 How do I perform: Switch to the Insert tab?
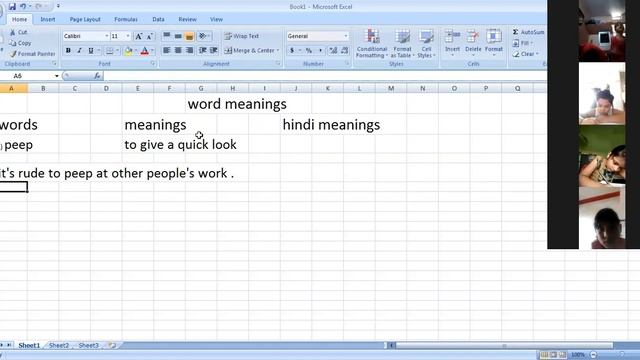(x=48, y=19)
